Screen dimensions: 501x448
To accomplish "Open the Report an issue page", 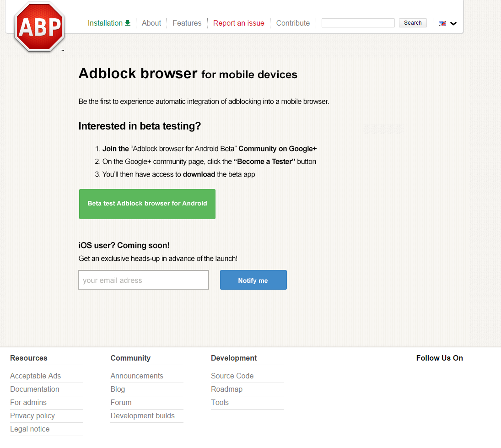I will (239, 23).
